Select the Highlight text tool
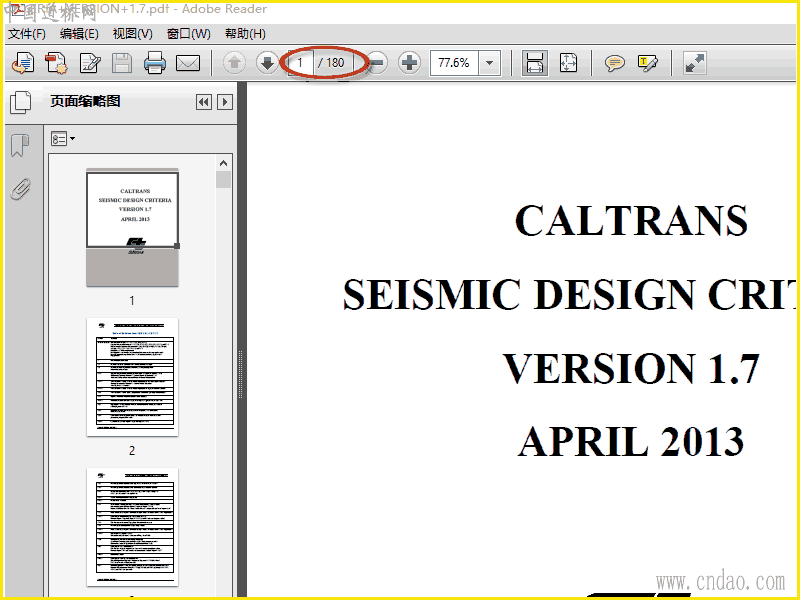This screenshot has height=600, width=800. click(648, 64)
